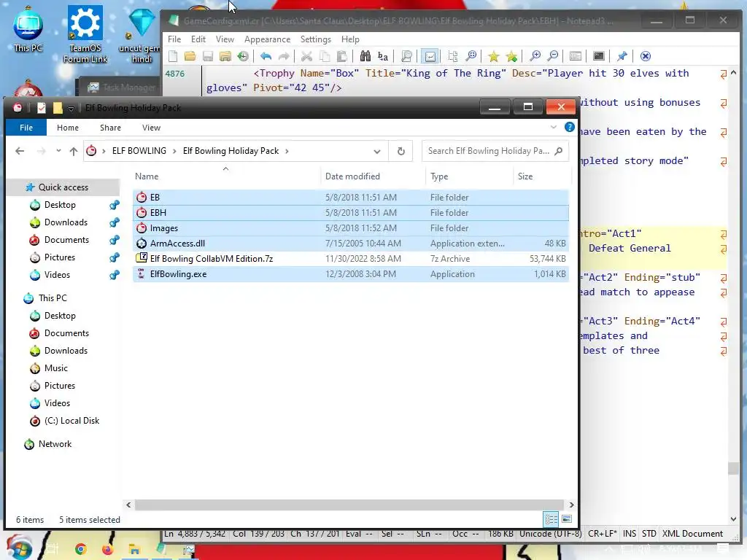Image resolution: width=747 pixels, height=560 pixels.
Task: Open Replace with the b-to-a icon
Action: [382, 56]
